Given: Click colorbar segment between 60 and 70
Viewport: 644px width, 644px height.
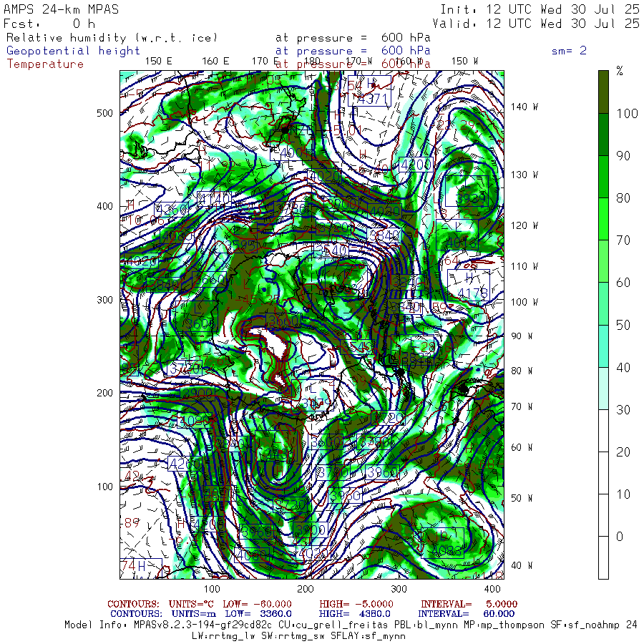Looking at the screenshot, I should (603, 261).
